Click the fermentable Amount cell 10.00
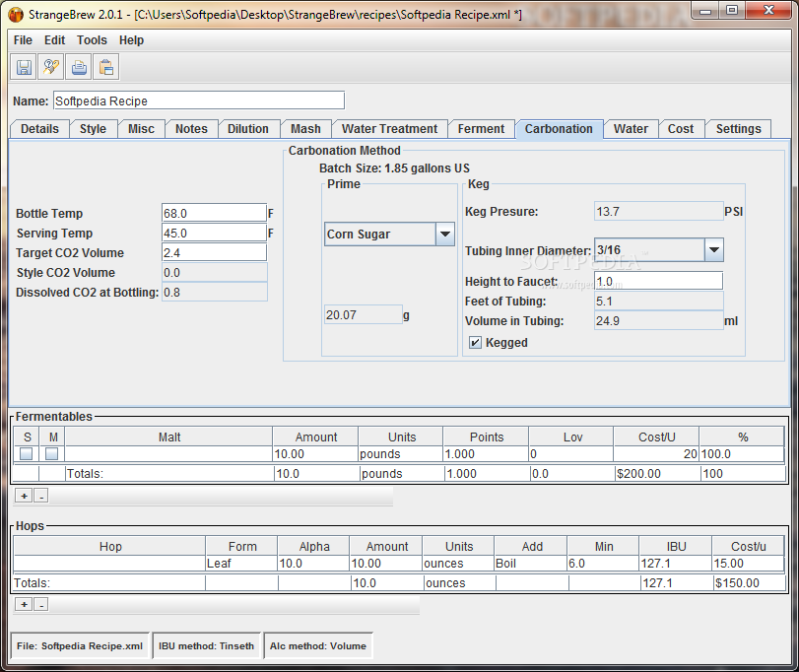The width and height of the screenshot is (799, 672). [x=315, y=454]
